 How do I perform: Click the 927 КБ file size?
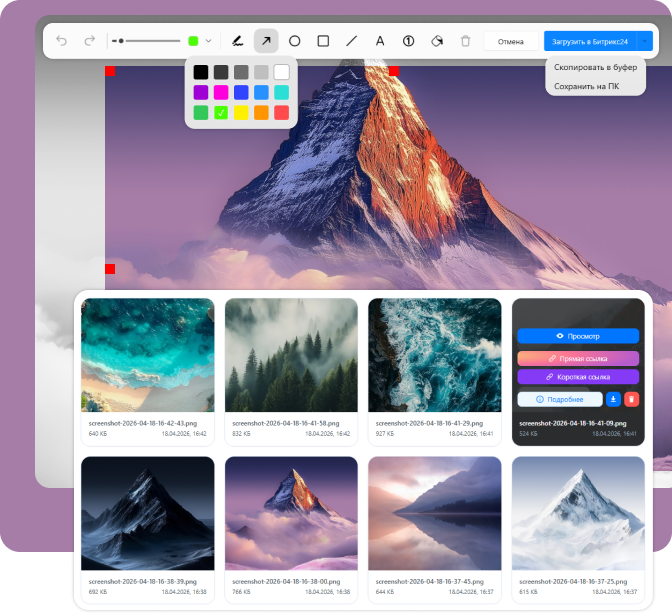pos(384,434)
